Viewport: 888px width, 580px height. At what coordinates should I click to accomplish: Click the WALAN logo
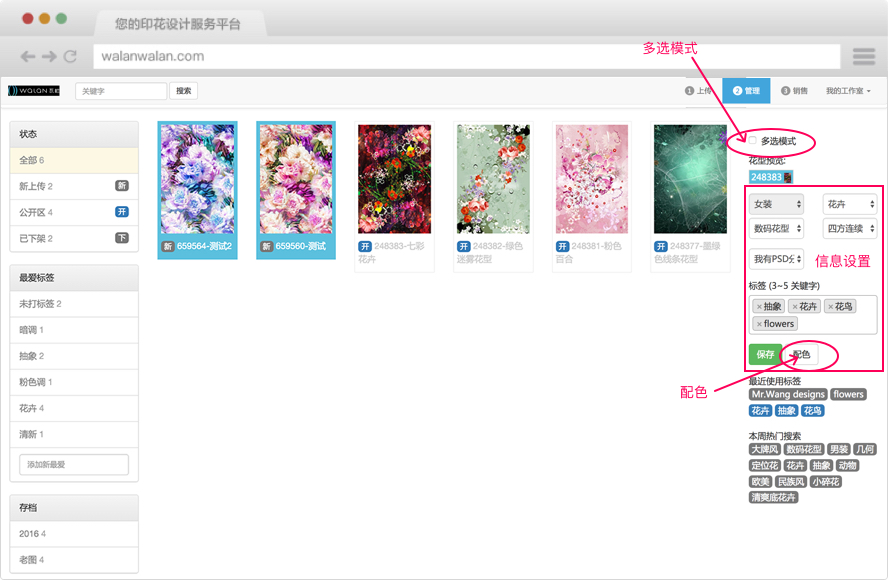34,91
